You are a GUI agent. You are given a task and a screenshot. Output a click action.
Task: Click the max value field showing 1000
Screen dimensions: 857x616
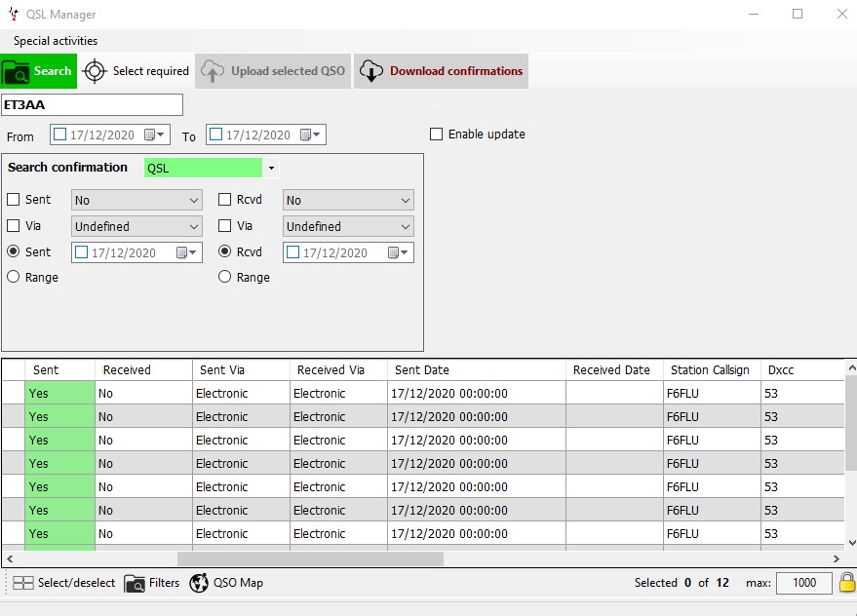804,583
